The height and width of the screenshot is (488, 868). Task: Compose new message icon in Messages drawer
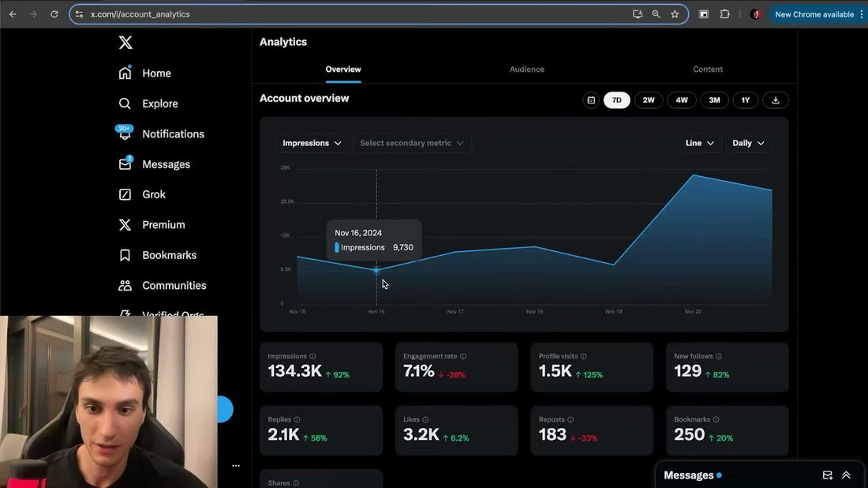[x=828, y=475]
